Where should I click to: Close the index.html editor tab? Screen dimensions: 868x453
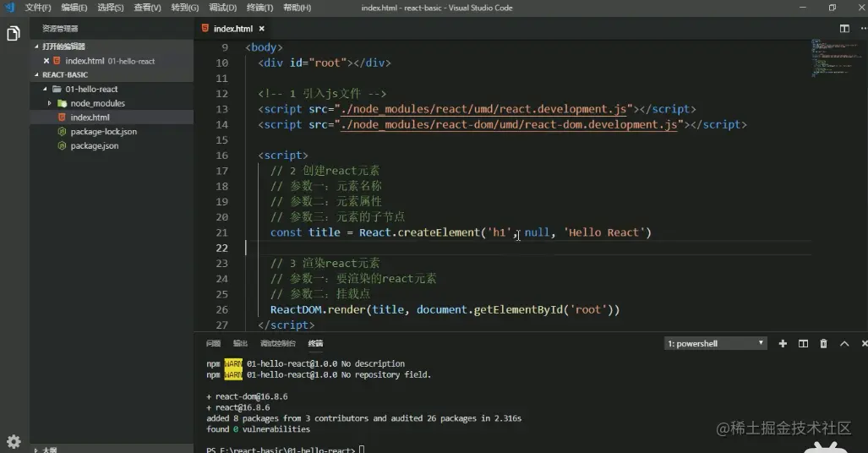click(x=262, y=29)
